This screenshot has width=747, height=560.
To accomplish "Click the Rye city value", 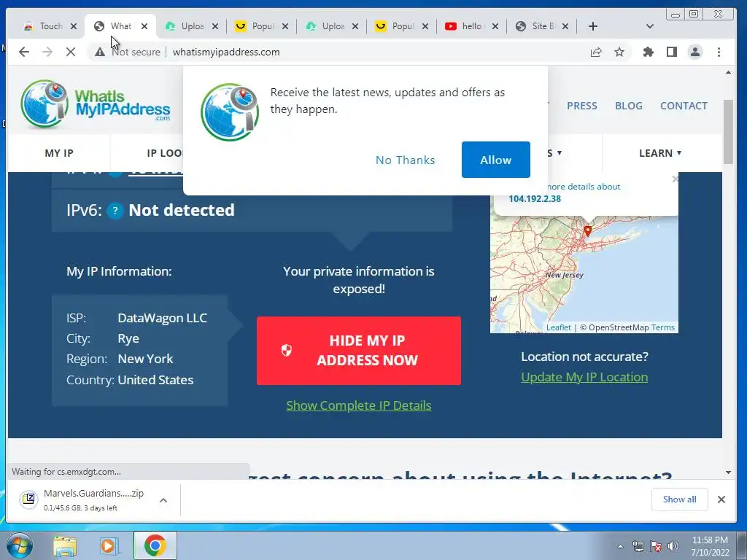I will (x=128, y=338).
